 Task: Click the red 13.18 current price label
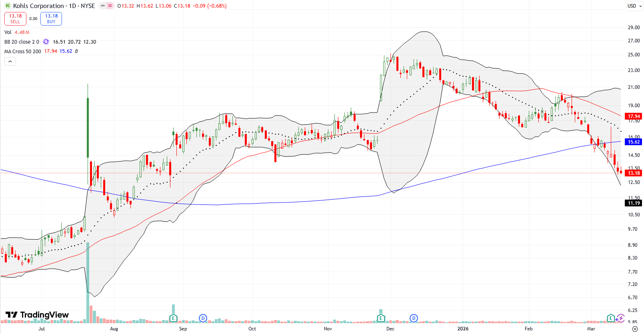click(634, 173)
